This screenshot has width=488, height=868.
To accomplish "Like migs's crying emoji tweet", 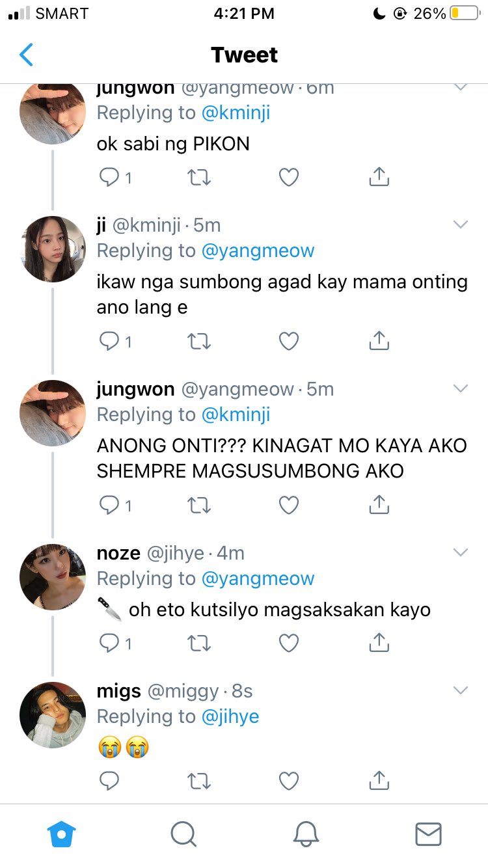I will pyautogui.click(x=288, y=781).
